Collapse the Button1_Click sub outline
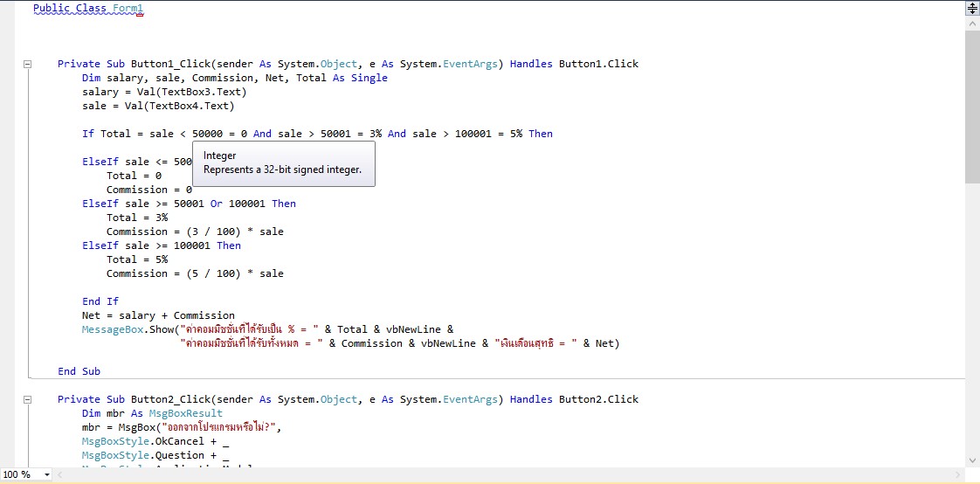Screen dimensions: 980x484 [27, 64]
